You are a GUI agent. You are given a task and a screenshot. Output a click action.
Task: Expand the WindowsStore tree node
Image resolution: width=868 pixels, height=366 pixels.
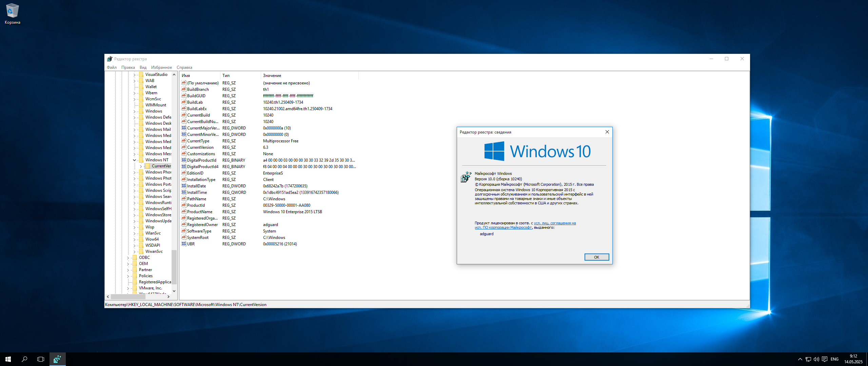pyautogui.click(x=135, y=215)
